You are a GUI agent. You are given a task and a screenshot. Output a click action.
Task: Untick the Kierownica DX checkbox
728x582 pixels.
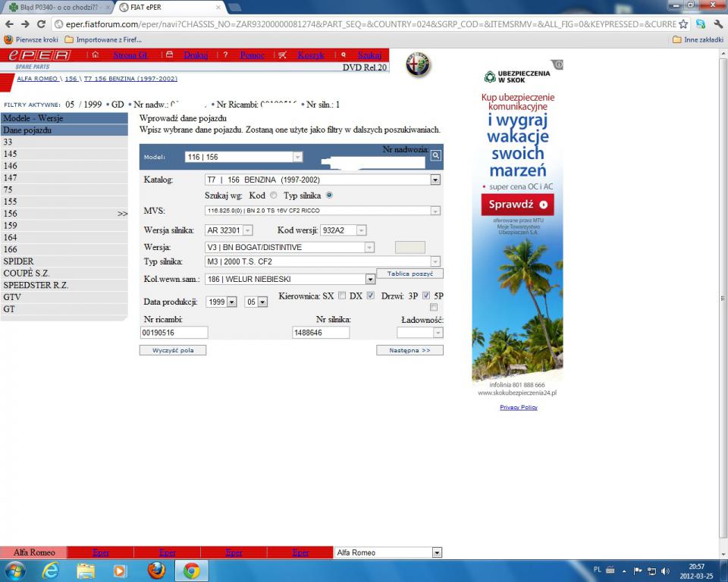pos(371,296)
